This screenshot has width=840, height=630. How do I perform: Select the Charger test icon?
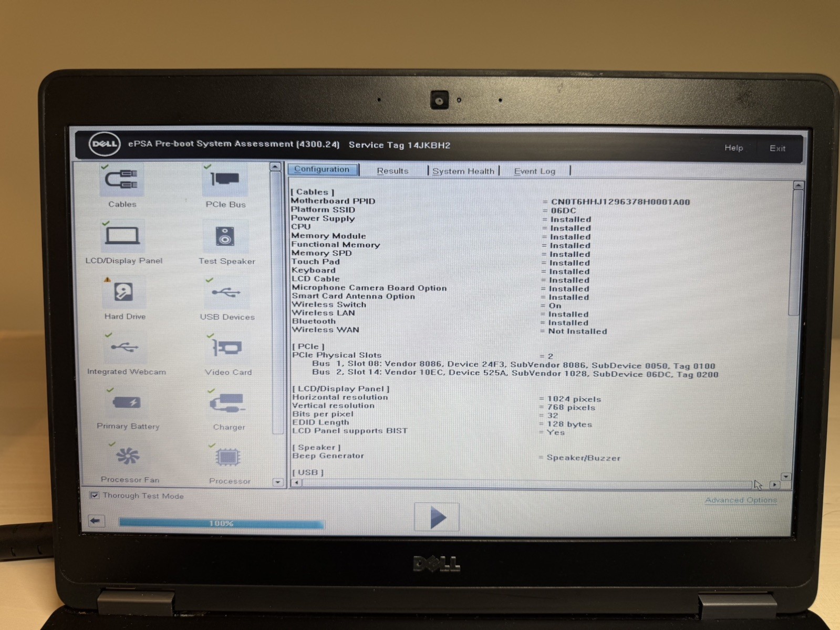[228, 404]
